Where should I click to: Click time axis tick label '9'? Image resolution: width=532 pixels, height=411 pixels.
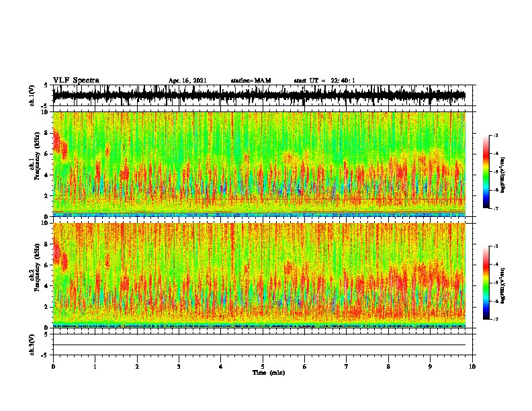click(430, 366)
